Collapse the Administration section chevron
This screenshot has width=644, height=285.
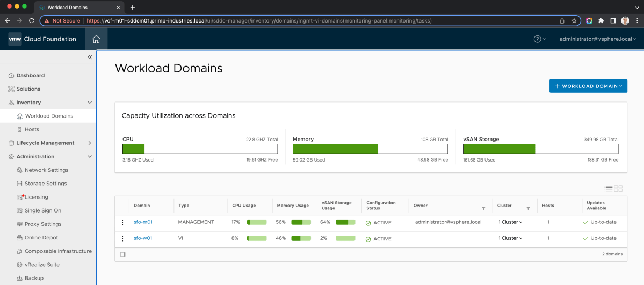(x=90, y=157)
